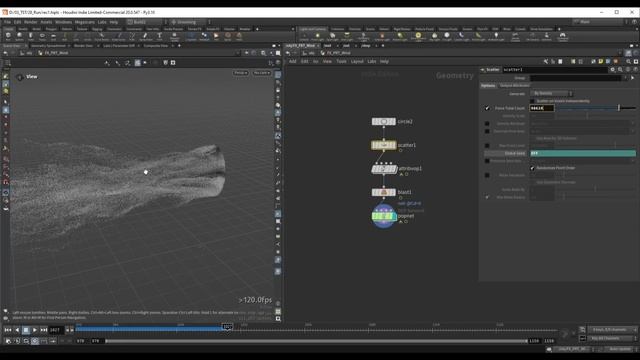Select the Torus shelf tool
Viewport: 640px width, 360px height.
[42, 37]
